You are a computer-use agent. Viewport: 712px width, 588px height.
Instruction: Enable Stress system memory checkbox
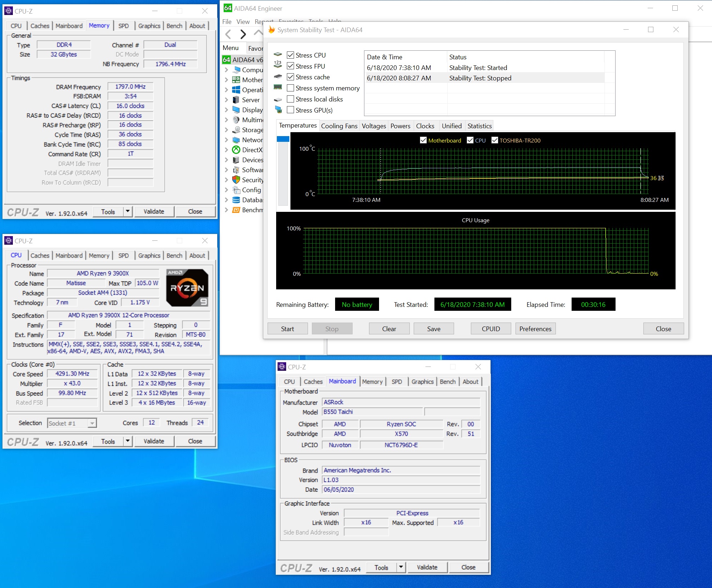[290, 88]
